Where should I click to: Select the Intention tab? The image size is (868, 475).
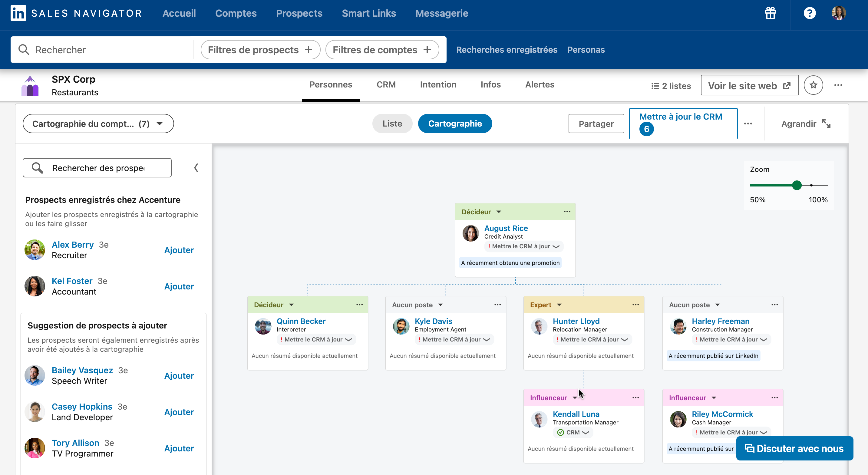pos(438,84)
